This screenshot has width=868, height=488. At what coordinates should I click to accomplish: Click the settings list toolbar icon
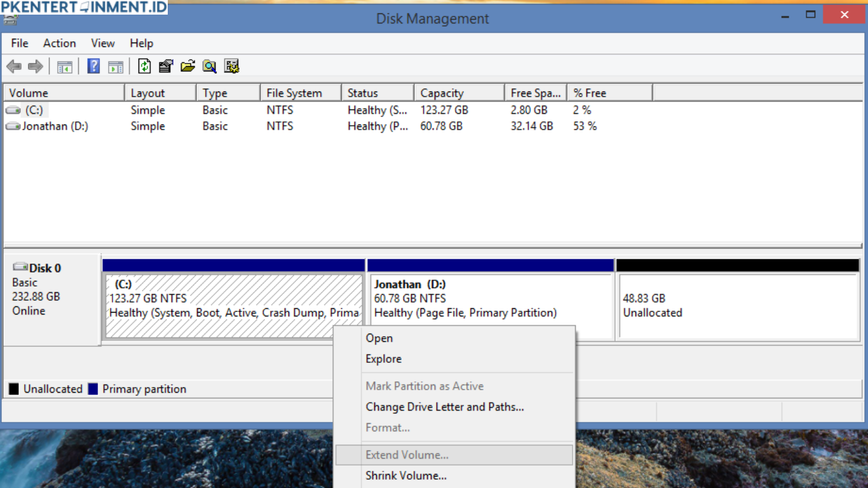pyautogui.click(x=231, y=67)
